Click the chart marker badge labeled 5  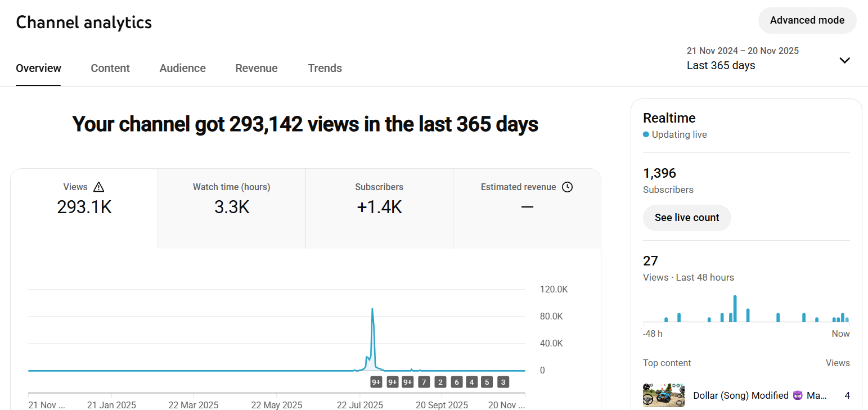[487, 382]
